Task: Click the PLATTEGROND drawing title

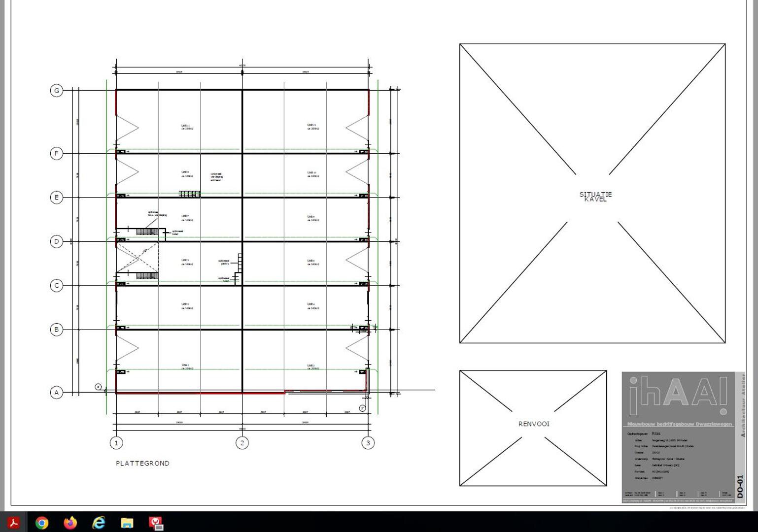Action: click(142, 463)
